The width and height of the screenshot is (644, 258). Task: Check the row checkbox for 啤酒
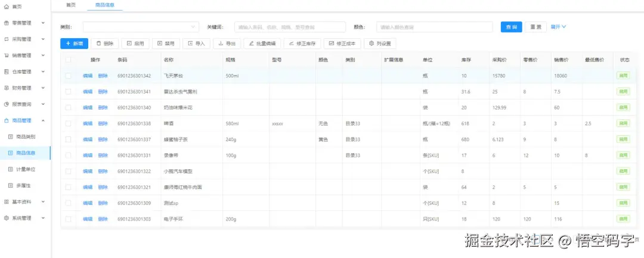68,123
